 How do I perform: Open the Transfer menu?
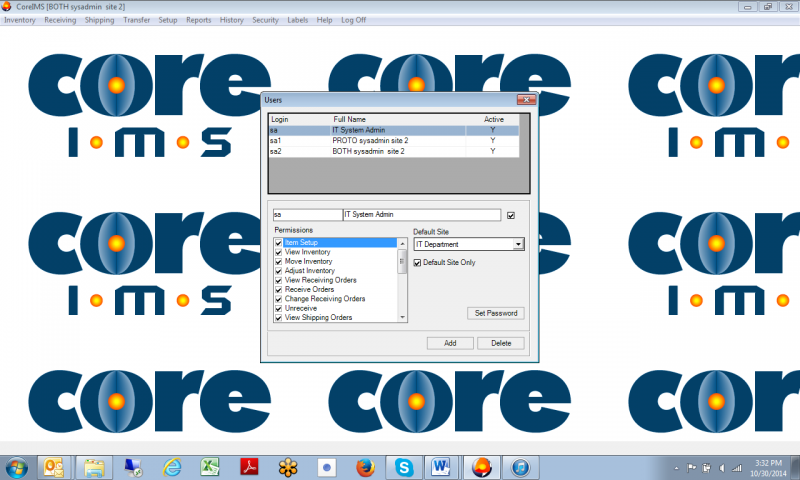(136, 20)
